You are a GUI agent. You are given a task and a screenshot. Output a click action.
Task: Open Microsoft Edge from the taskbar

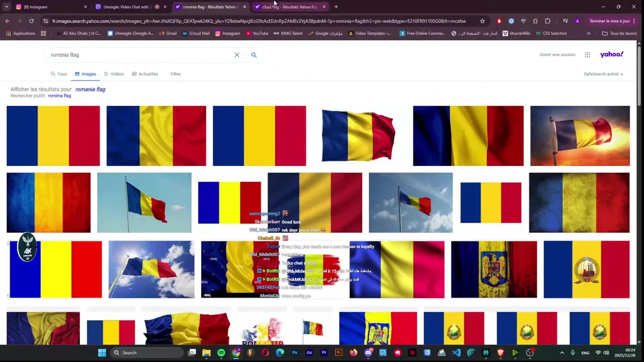pyautogui.click(x=280, y=352)
